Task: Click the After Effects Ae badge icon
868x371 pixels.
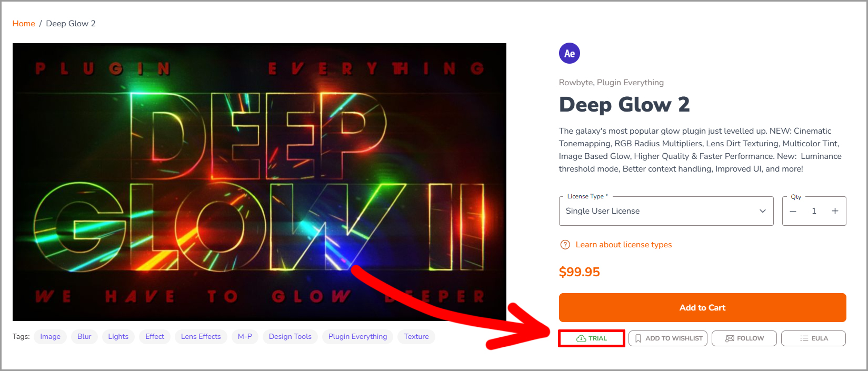Action: point(569,53)
